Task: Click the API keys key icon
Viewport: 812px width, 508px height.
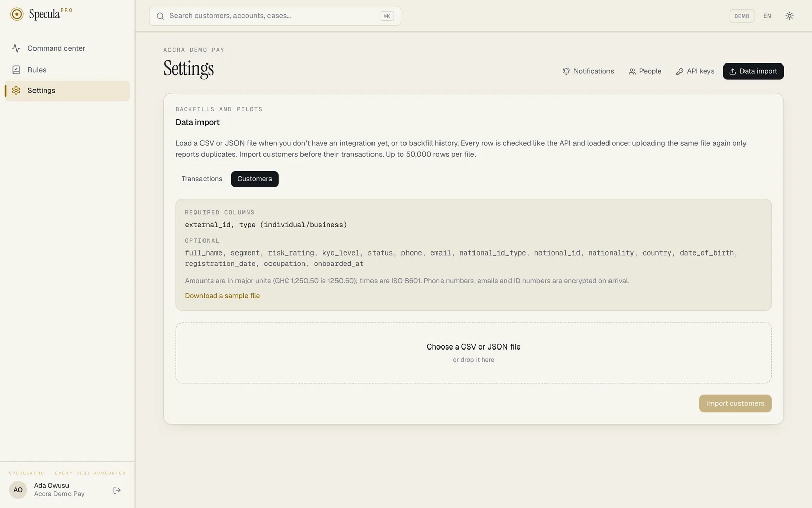Action: (x=680, y=71)
